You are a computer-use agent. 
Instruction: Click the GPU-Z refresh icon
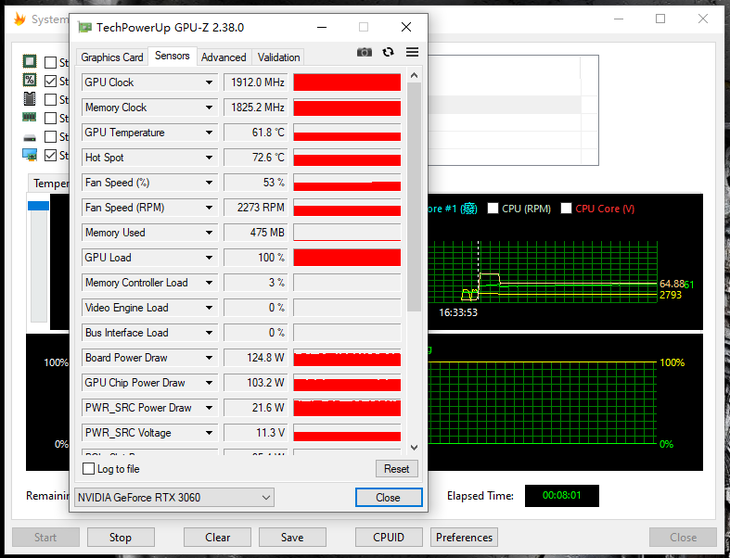click(x=388, y=52)
